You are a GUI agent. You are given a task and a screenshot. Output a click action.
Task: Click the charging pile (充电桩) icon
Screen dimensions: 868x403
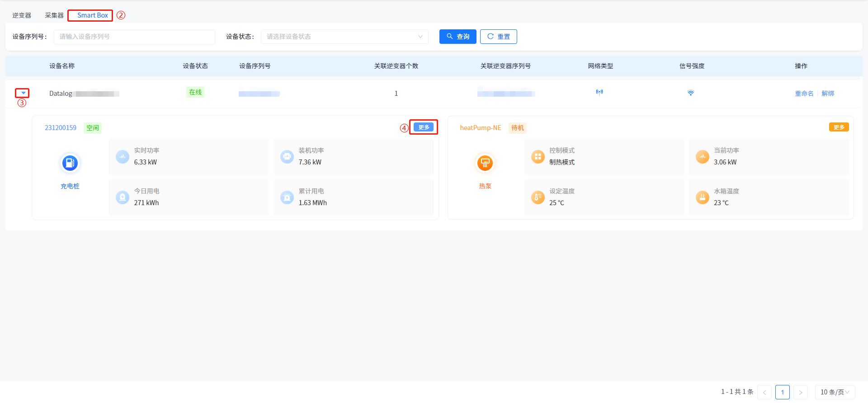point(70,163)
